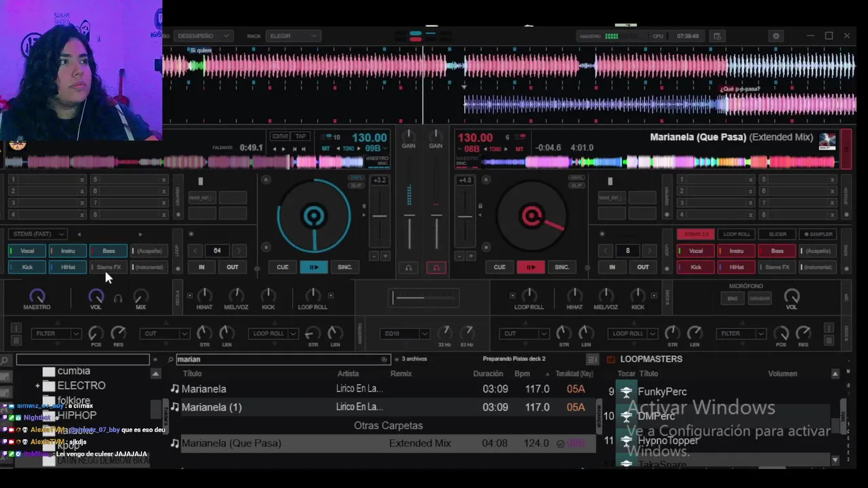
Task: Sort the song list by the Bpm column header
Action: tap(522, 374)
